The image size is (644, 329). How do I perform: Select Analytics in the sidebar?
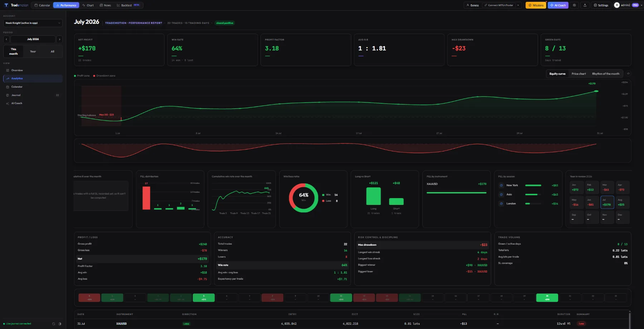point(33,78)
